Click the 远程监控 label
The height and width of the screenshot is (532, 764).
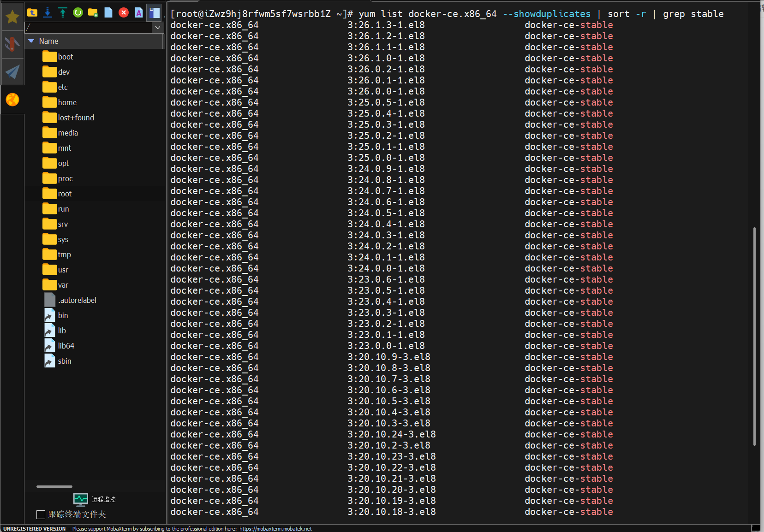click(x=104, y=499)
